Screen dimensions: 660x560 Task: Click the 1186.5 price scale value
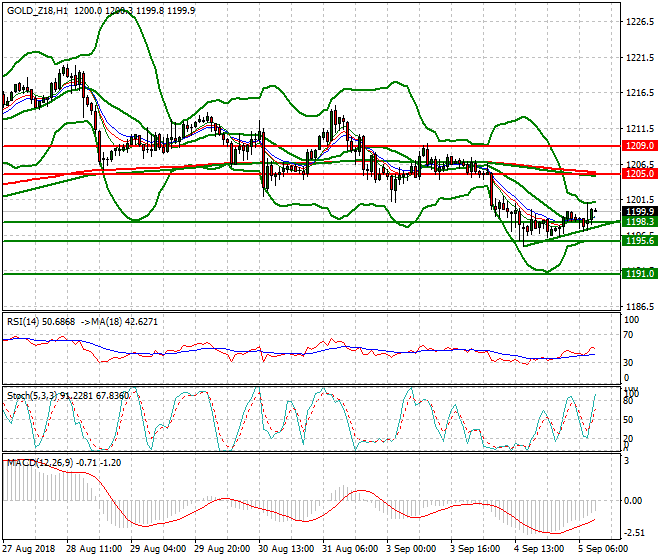click(639, 307)
